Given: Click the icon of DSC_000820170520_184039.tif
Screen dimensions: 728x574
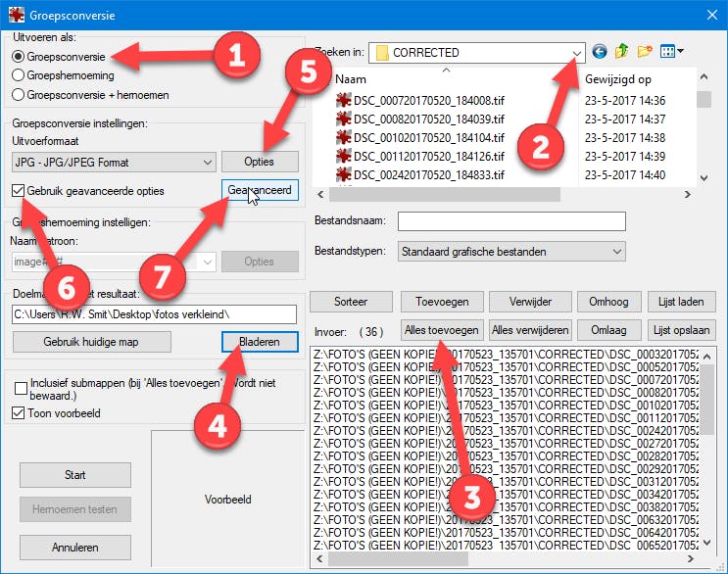Looking at the screenshot, I should pos(344,119).
